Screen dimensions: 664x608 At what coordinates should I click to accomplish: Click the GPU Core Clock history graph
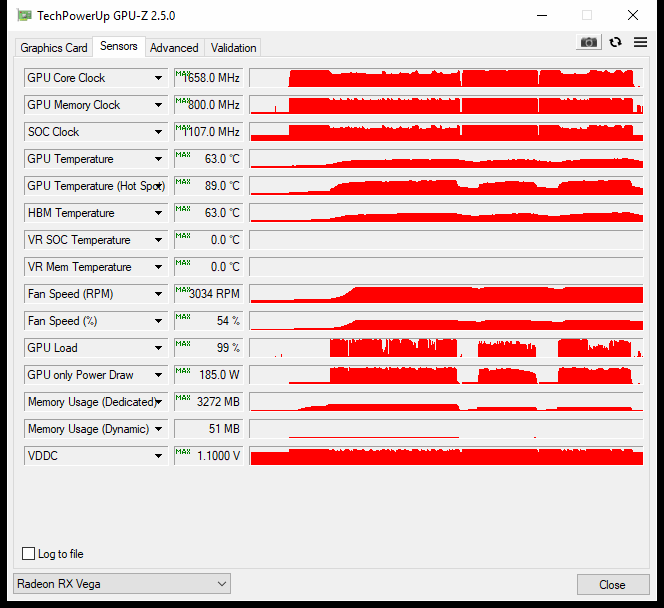446,78
